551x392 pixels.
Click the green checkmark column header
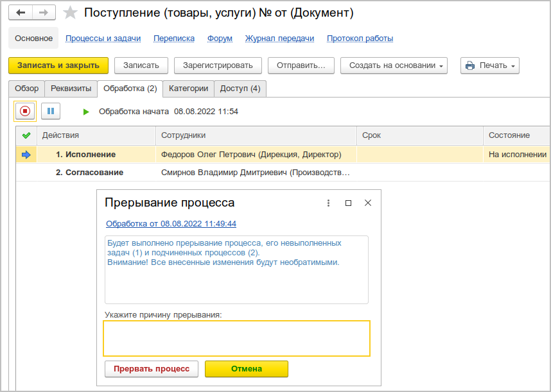[26, 135]
